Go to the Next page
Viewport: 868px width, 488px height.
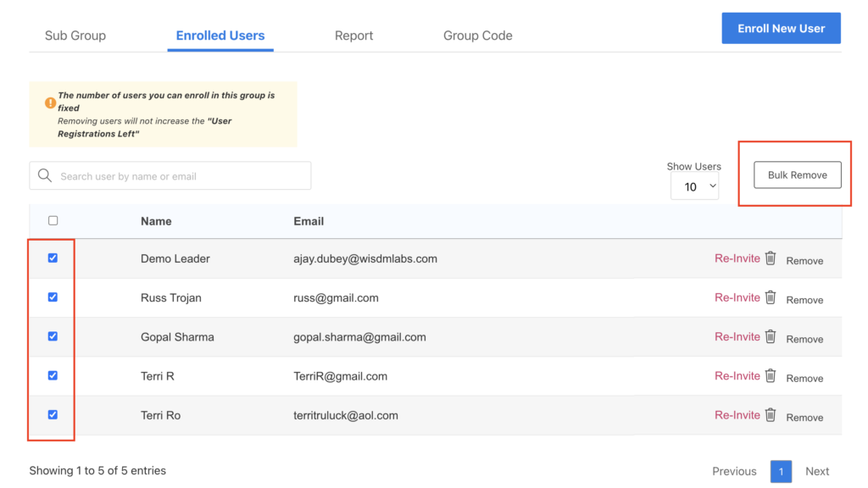coord(816,471)
